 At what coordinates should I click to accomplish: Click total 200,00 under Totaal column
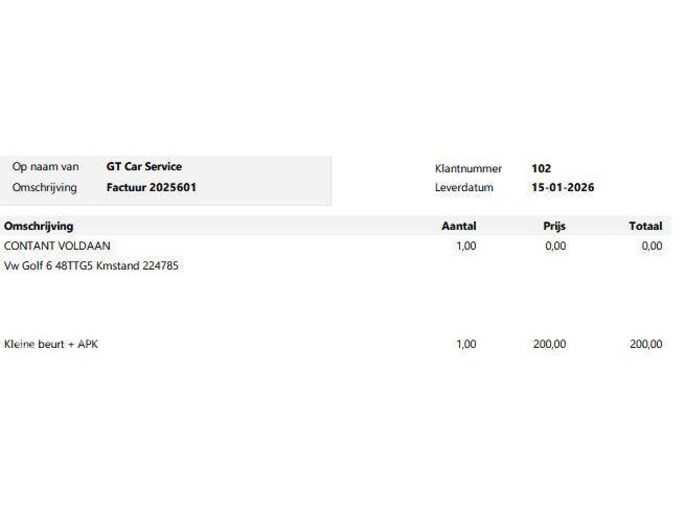[x=645, y=344]
